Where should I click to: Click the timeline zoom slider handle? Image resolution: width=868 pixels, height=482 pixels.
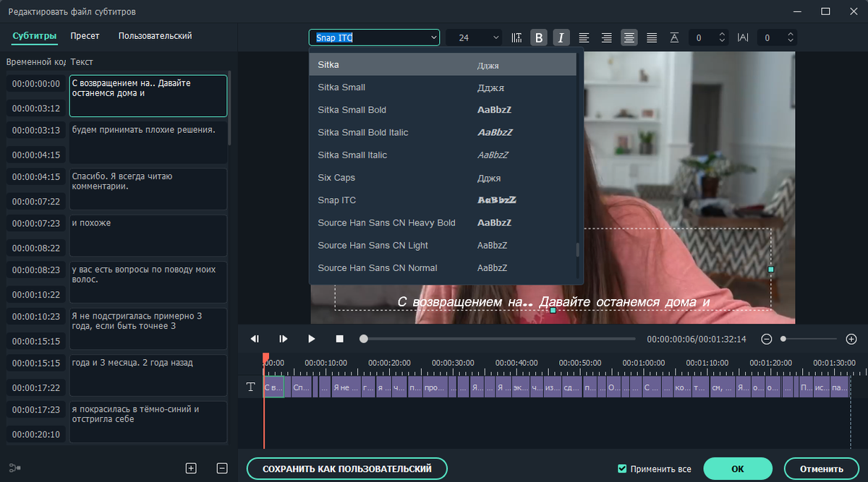[783, 339]
